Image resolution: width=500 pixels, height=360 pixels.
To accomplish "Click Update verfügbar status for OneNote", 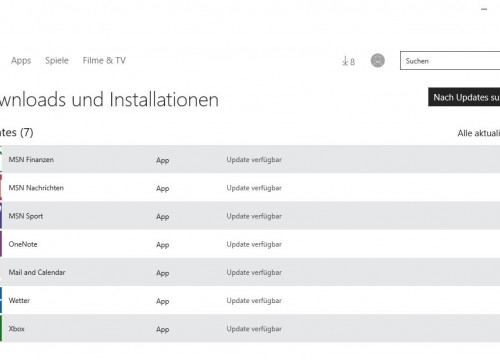I will (254, 244).
